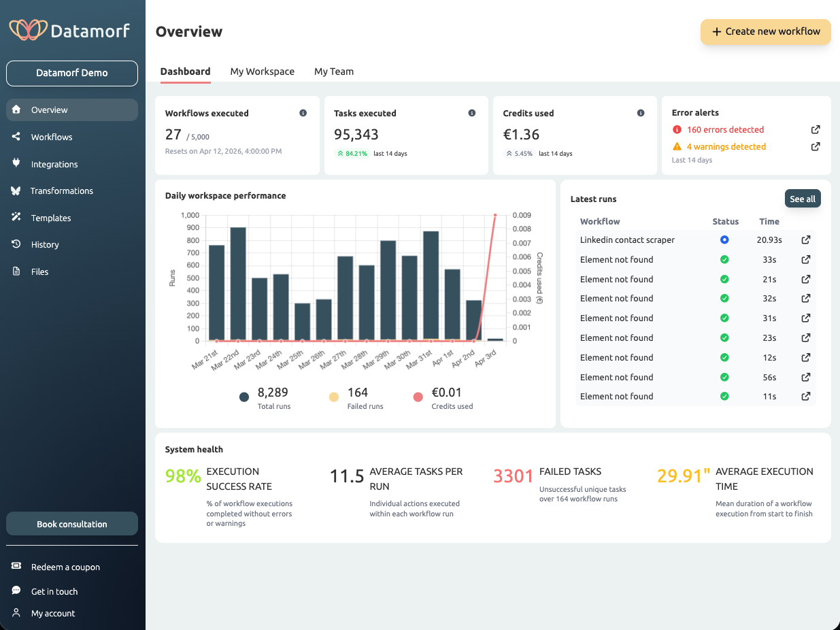The image size is (840, 630).
Task: Open History in the sidebar
Action: click(x=72, y=244)
